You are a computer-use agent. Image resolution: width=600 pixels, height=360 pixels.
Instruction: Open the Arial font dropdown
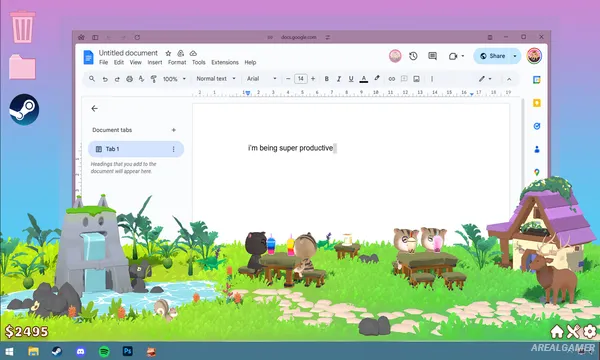pyautogui.click(x=261, y=79)
